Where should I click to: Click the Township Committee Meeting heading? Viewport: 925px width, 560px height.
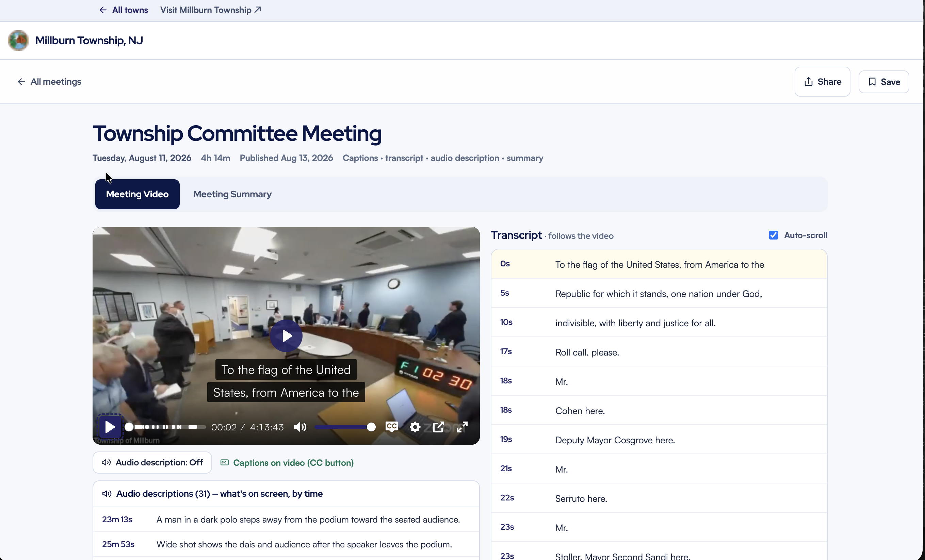pyautogui.click(x=237, y=134)
